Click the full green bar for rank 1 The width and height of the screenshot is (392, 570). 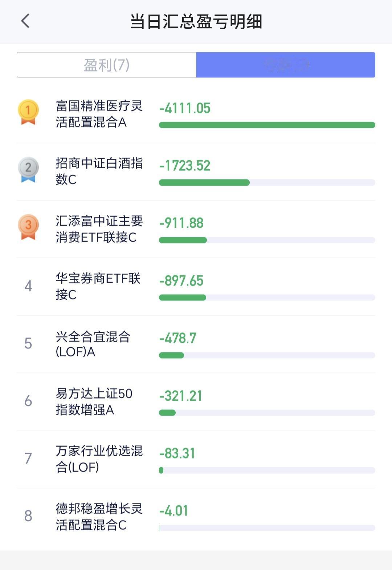(267, 125)
